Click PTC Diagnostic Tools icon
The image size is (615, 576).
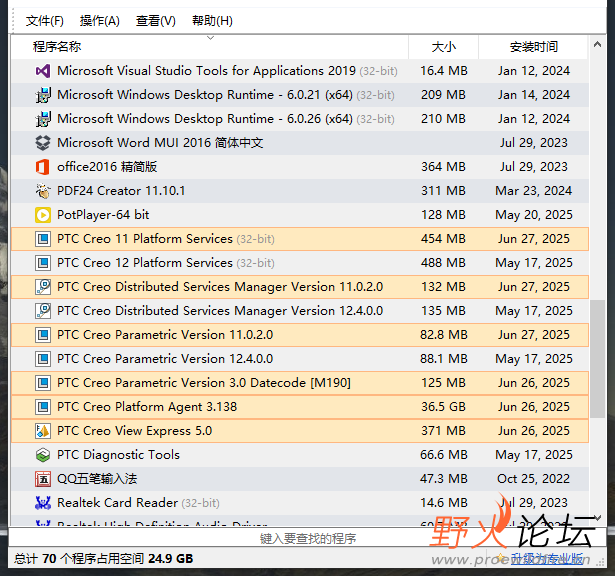[x=43, y=455]
